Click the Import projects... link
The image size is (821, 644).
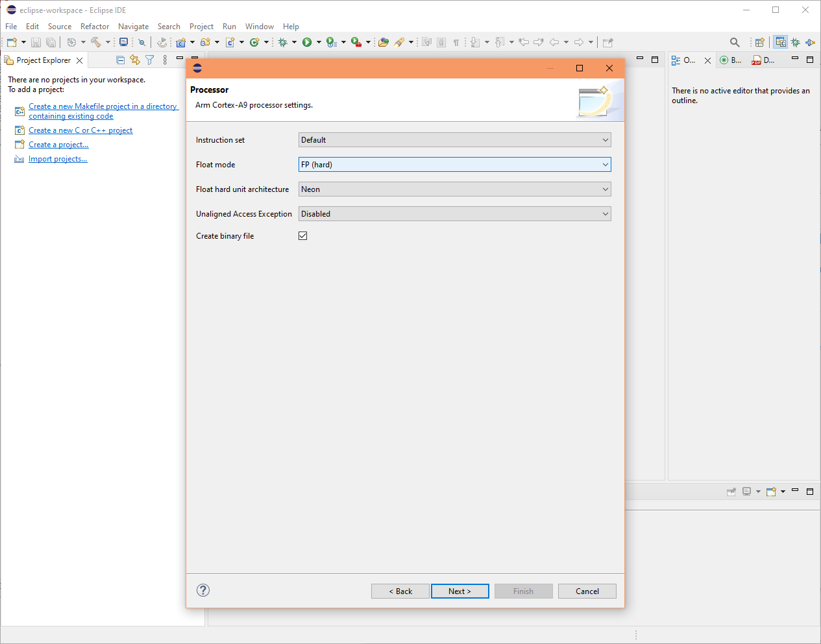[x=58, y=159]
